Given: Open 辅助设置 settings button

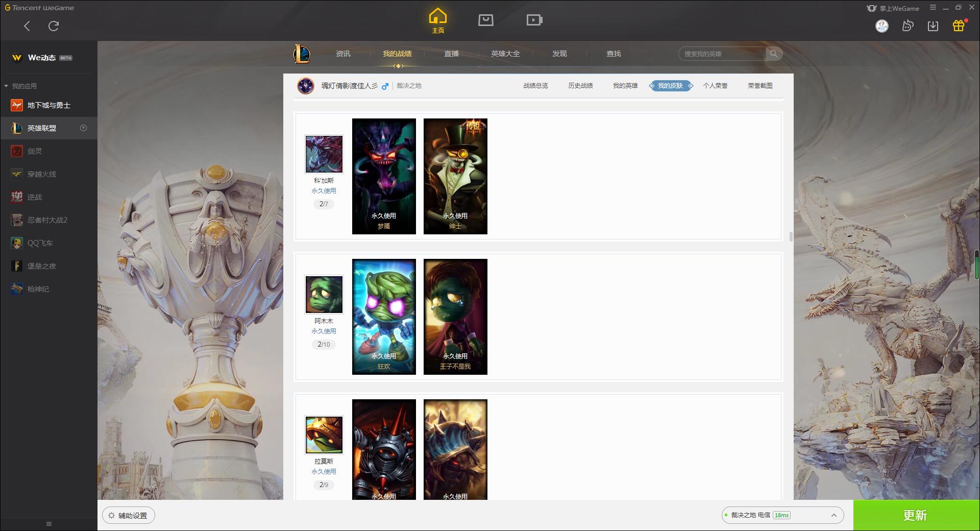Looking at the screenshot, I should [129, 516].
